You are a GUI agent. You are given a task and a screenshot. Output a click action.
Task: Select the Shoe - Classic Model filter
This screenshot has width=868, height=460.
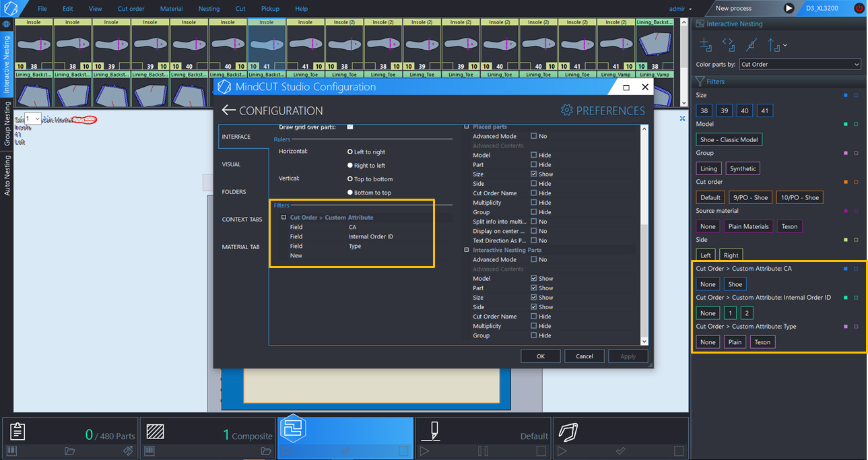tap(729, 139)
